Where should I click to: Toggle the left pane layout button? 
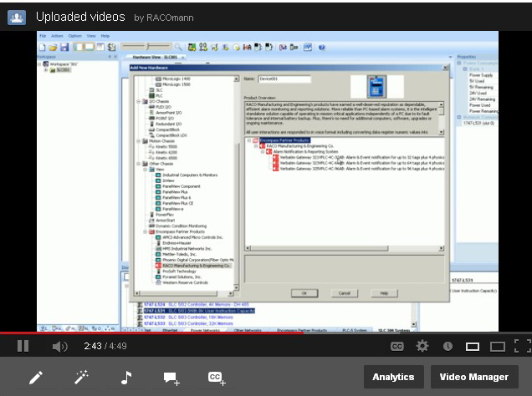[79, 47]
